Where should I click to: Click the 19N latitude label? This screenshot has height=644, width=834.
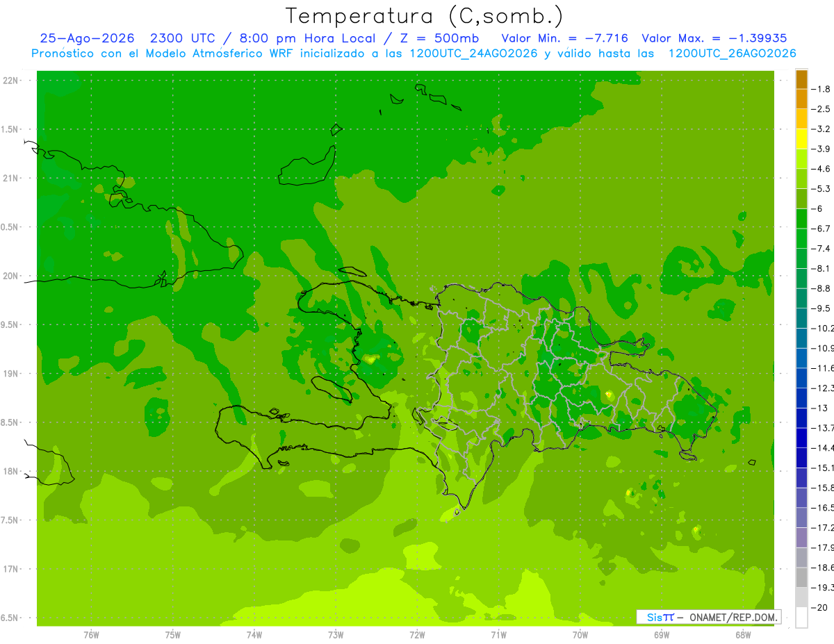coord(11,374)
